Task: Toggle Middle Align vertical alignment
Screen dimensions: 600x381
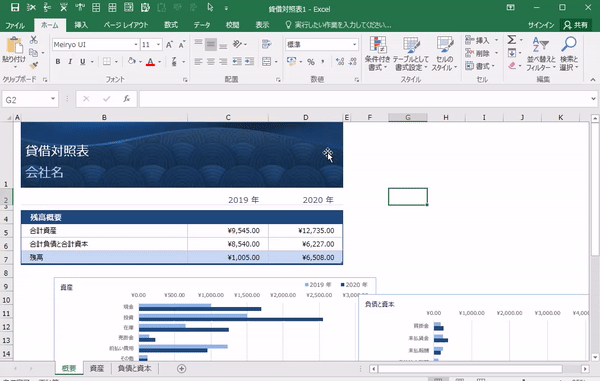Action: 211,44
